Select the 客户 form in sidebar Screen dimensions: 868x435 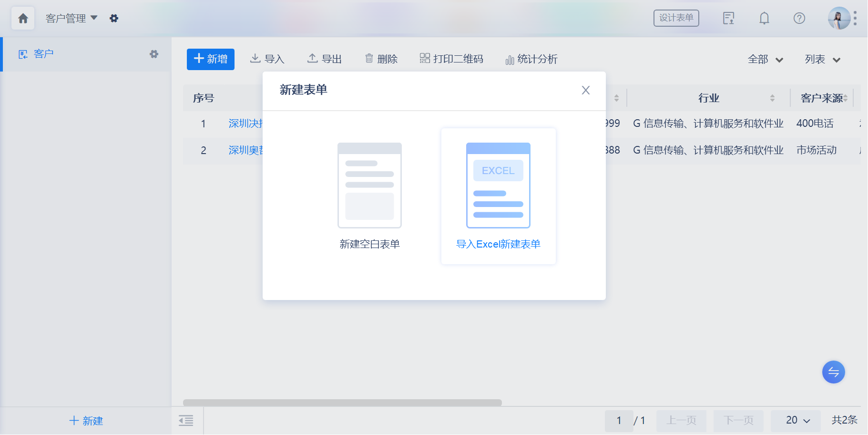86,54
